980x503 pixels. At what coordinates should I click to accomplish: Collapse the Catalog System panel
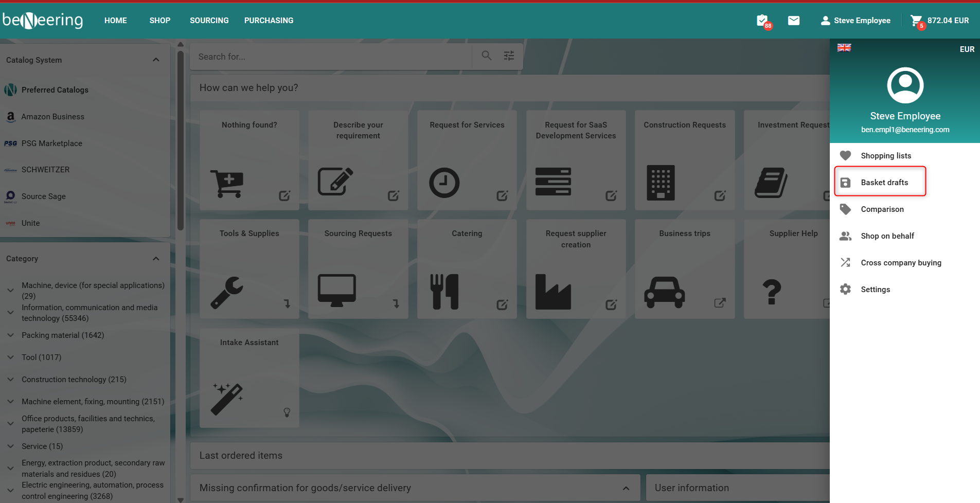[x=156, y=60]
